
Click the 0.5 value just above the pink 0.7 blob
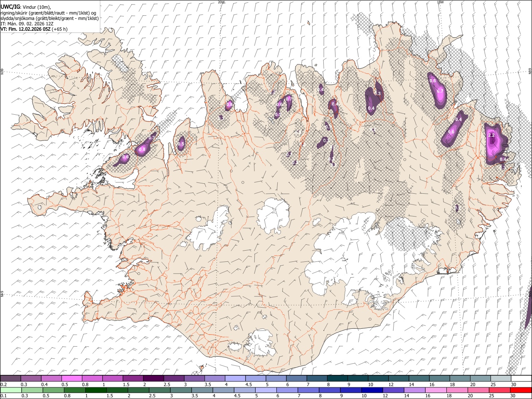[433, 81]
